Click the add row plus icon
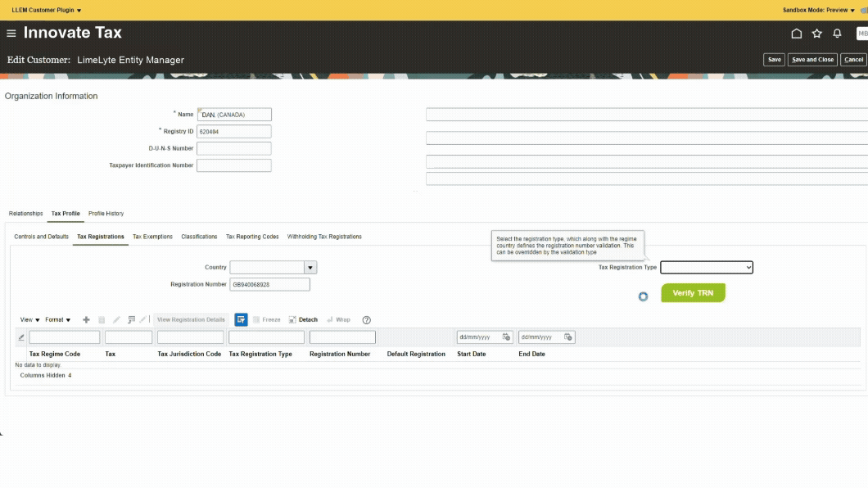Viewport: 868px width, 488px height. (x=87, y=320)
